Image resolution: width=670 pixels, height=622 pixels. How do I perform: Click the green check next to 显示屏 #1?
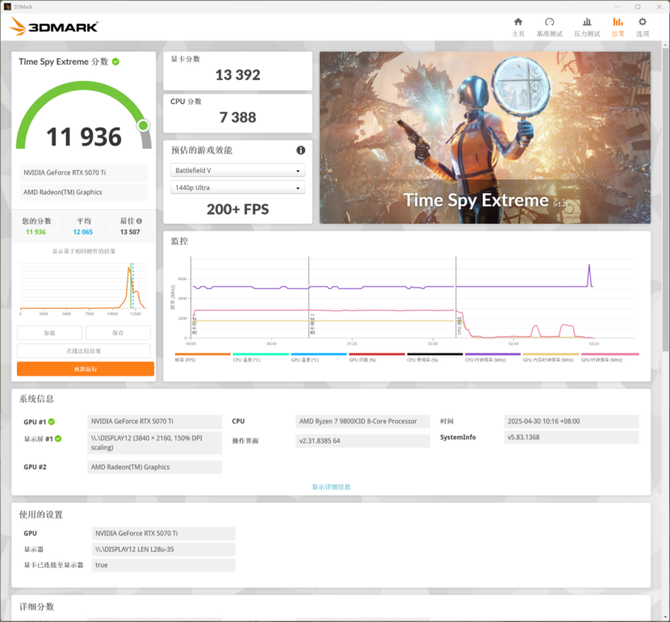click(58, 438)
